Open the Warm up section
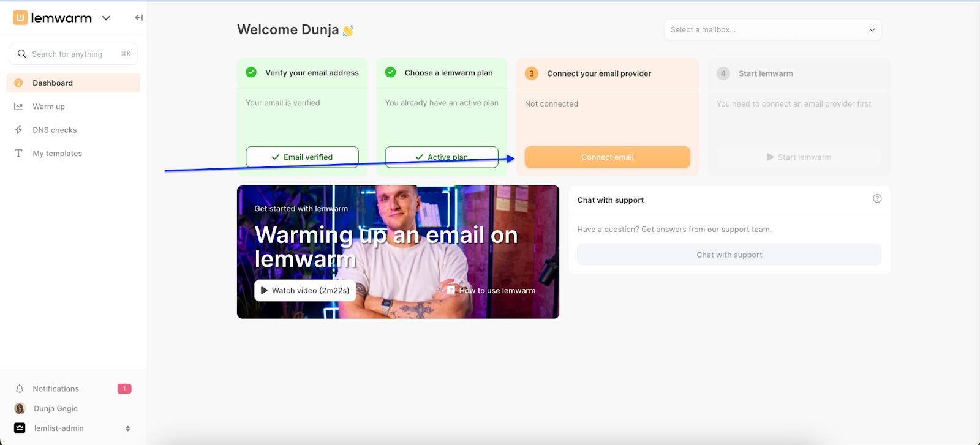980x445 pixels. [49, 107]
